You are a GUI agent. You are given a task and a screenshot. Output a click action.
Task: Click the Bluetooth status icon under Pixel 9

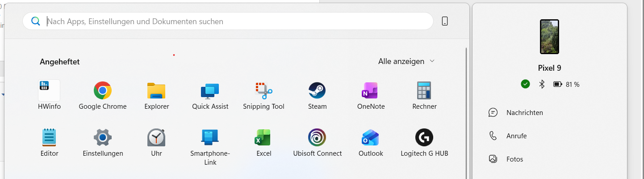[x=542, y=84]
